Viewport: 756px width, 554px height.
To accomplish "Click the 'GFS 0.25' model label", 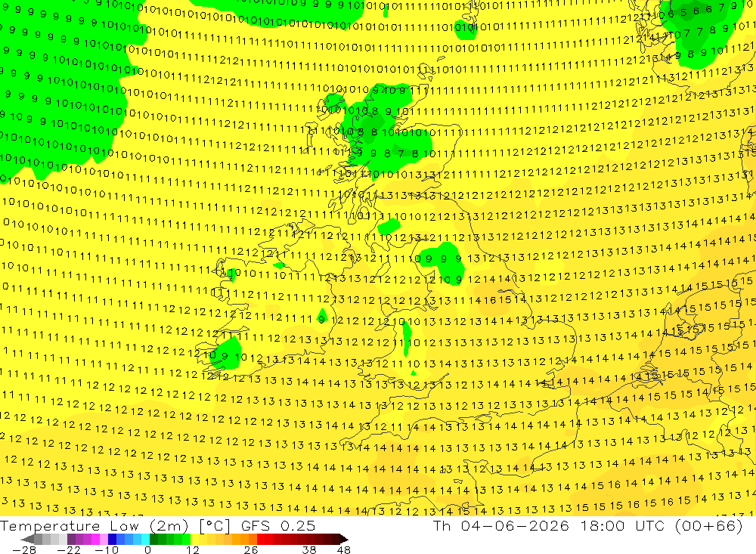I will tap(278, 525).
